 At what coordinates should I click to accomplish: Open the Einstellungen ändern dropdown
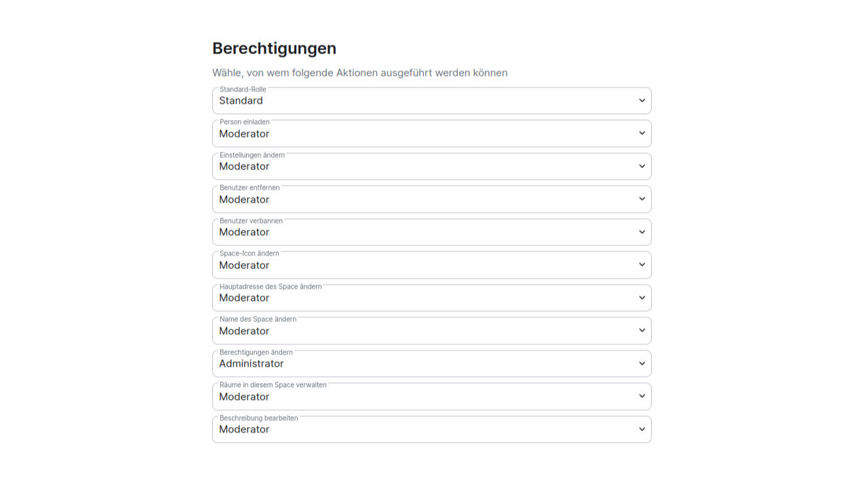click(431, 166)
